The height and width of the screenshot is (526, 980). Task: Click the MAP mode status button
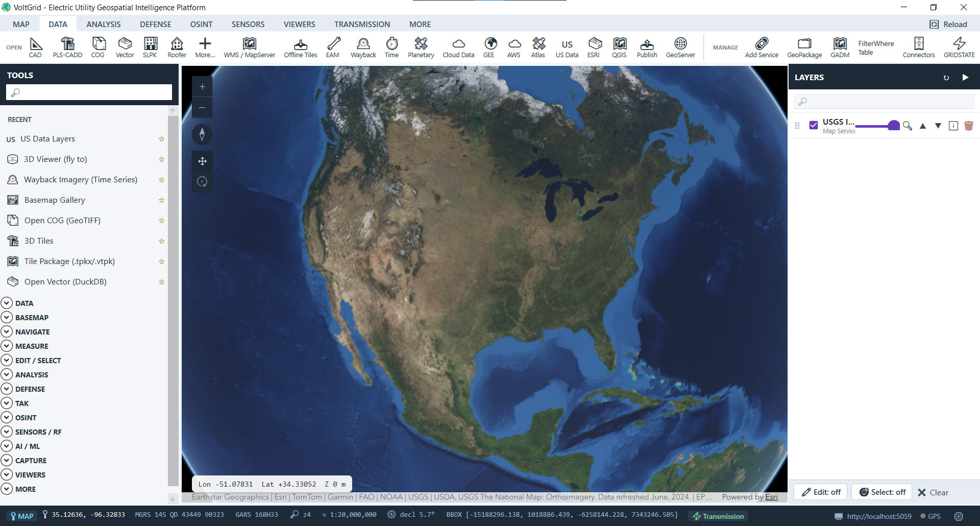click(x=22, y=516)
